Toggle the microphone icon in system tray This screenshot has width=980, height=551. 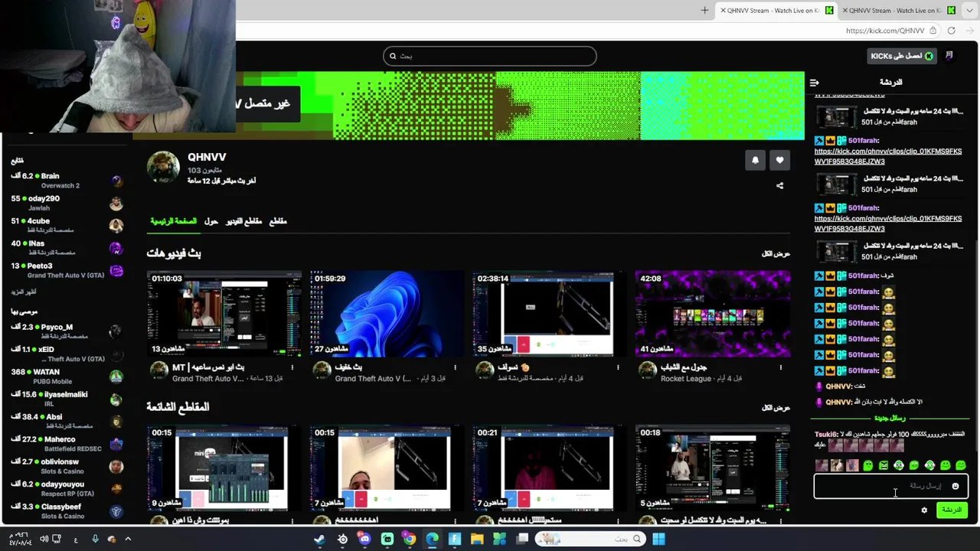(95, 539)
